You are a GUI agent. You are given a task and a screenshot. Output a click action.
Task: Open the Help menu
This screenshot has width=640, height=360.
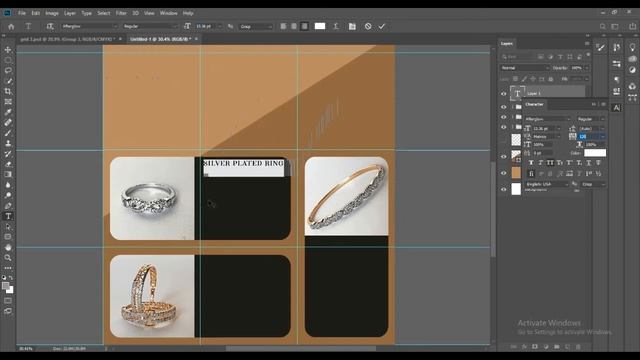pyautogui.click(x=188, y=13)
